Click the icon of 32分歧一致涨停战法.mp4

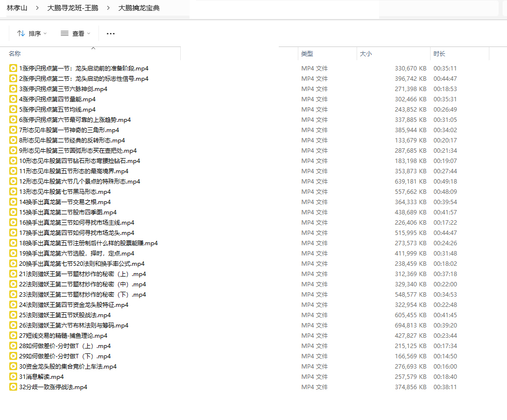13,387
